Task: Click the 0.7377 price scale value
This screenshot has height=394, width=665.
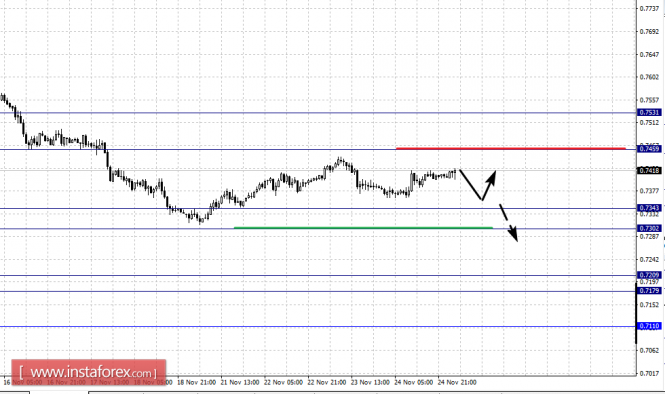Action: (649, 191)
